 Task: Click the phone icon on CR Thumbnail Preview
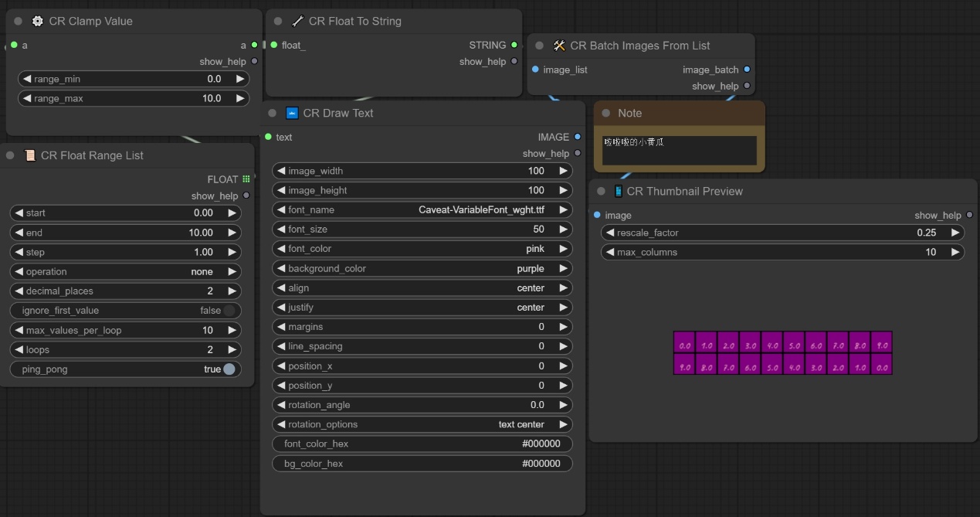pyautogui.click(x=618, y=191)
